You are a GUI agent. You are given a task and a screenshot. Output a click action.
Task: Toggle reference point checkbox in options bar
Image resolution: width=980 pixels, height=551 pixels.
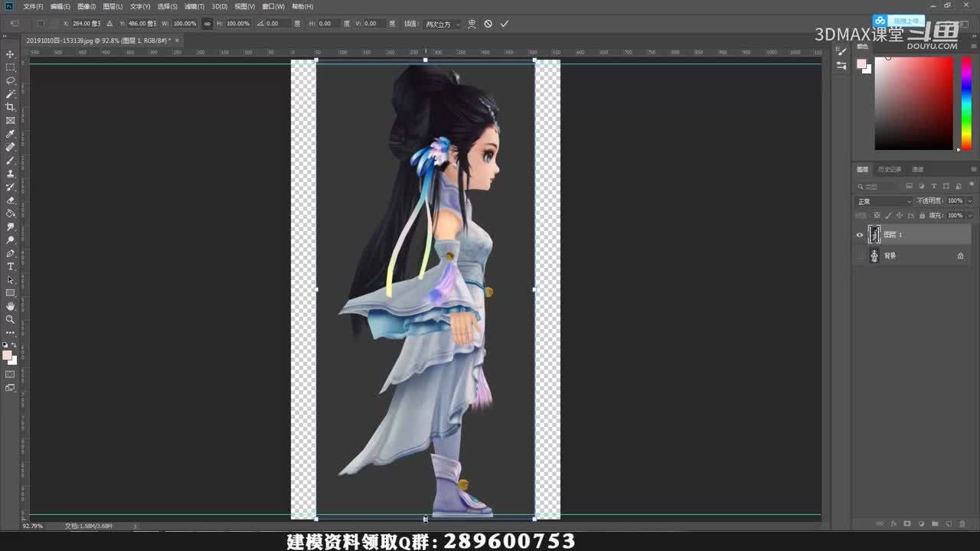pyautogui.click(x=40, y=24)
